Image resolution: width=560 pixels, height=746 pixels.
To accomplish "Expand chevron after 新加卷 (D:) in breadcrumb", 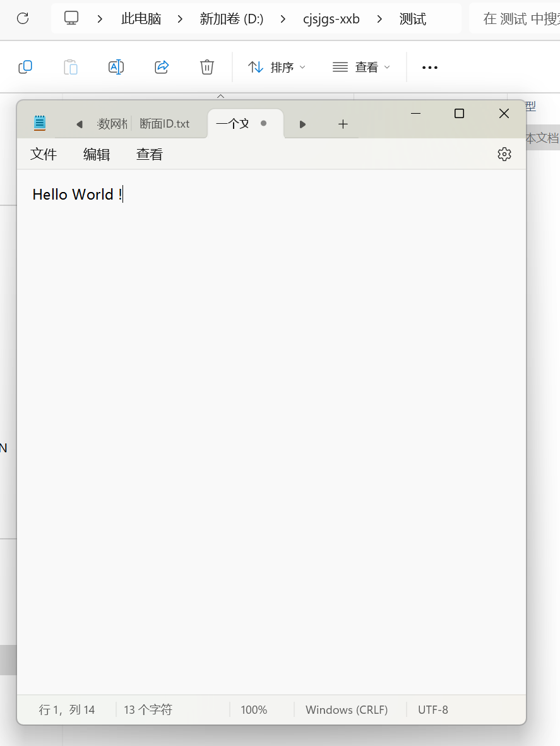I will coord(283,19).
